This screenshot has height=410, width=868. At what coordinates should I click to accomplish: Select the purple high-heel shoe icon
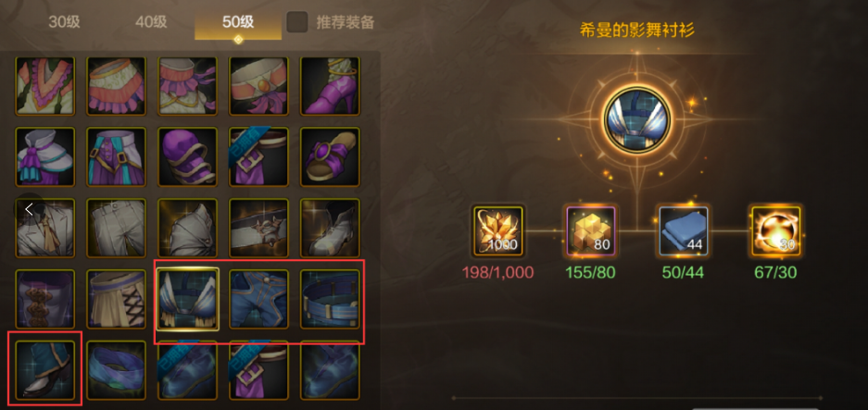coord(330,86)
